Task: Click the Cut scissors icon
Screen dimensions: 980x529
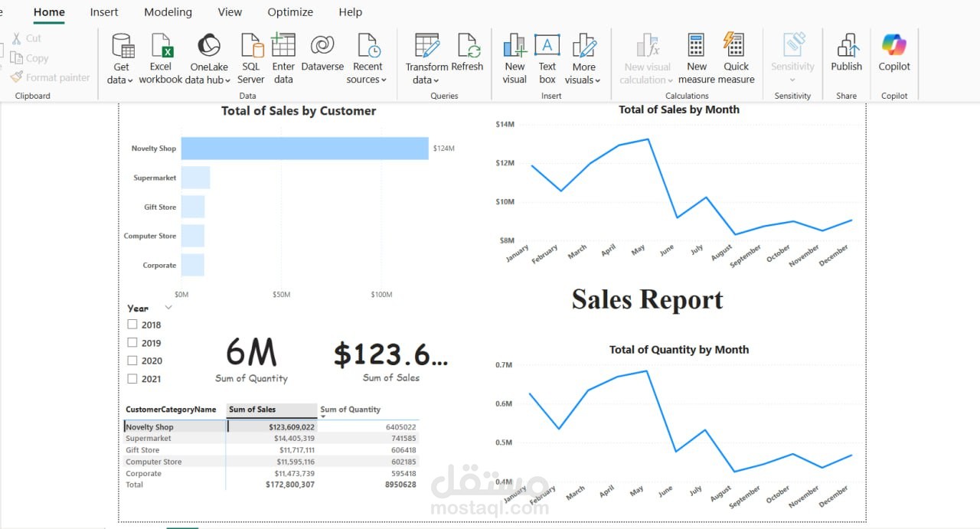Action: 17,38
